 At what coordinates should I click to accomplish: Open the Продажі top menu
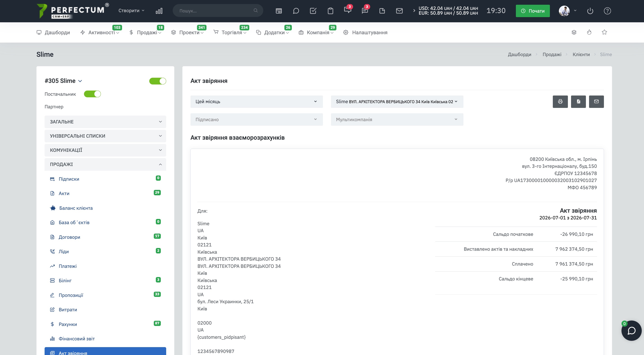(x=145, y=32)
